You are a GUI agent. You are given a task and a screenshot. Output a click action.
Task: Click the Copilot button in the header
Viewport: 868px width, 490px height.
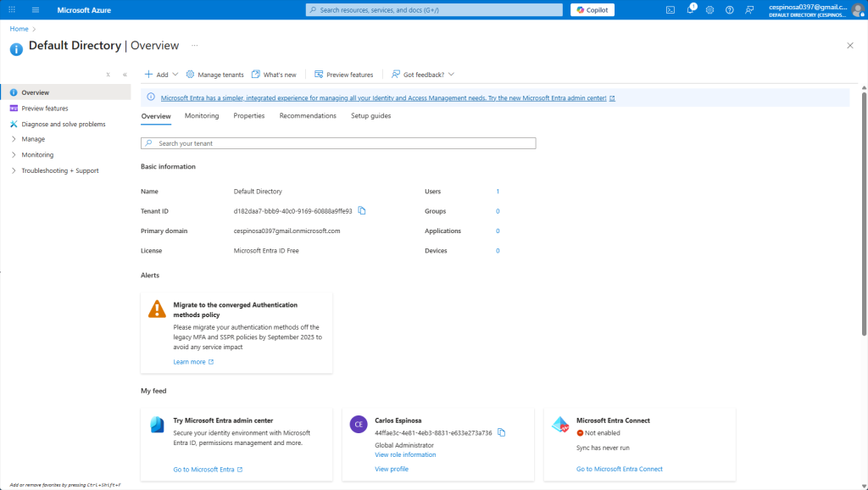point(593,9)
